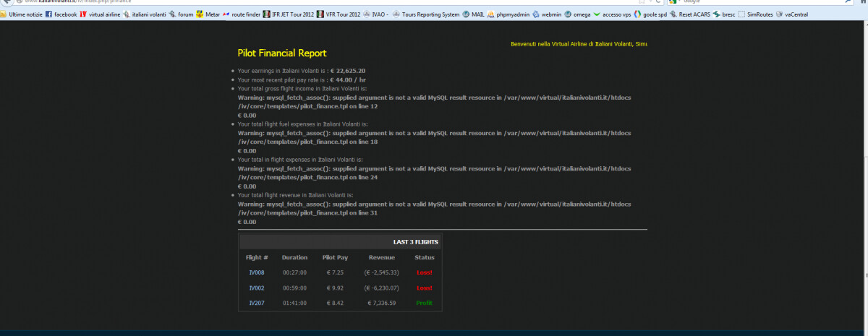The image size is (868, 336).
Task: Open the Reset ACARS bookmark
Action: click(689, 14)
